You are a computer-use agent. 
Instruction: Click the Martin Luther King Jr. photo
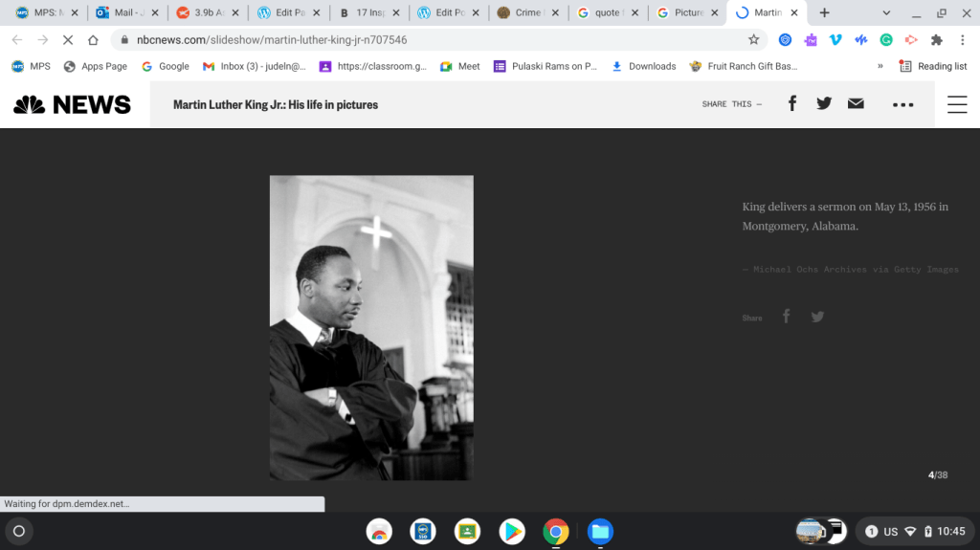coord(371,327)
